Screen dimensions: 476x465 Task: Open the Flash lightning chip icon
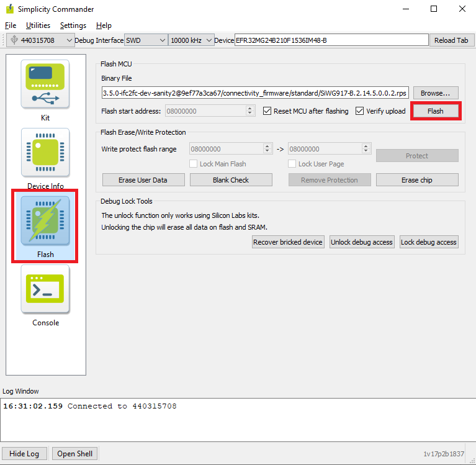pos(45,222)
